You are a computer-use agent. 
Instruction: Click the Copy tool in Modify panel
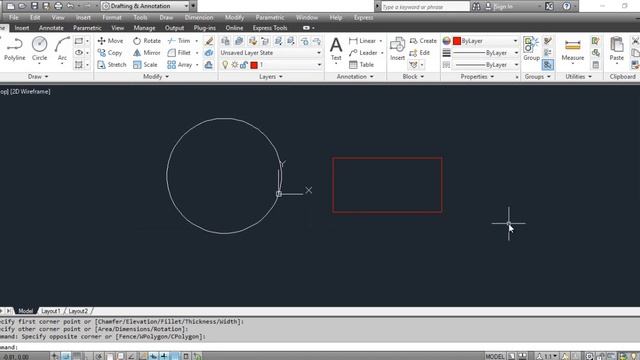(x=110, y=53)
